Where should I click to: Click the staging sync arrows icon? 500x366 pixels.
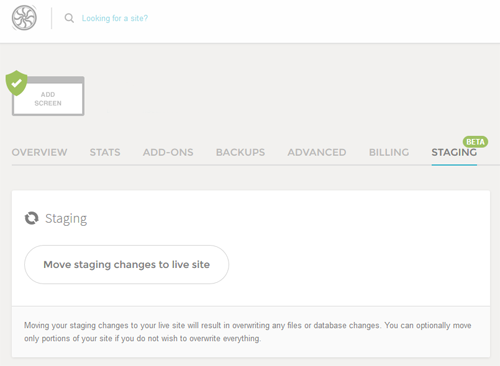[x=32, y=218]
